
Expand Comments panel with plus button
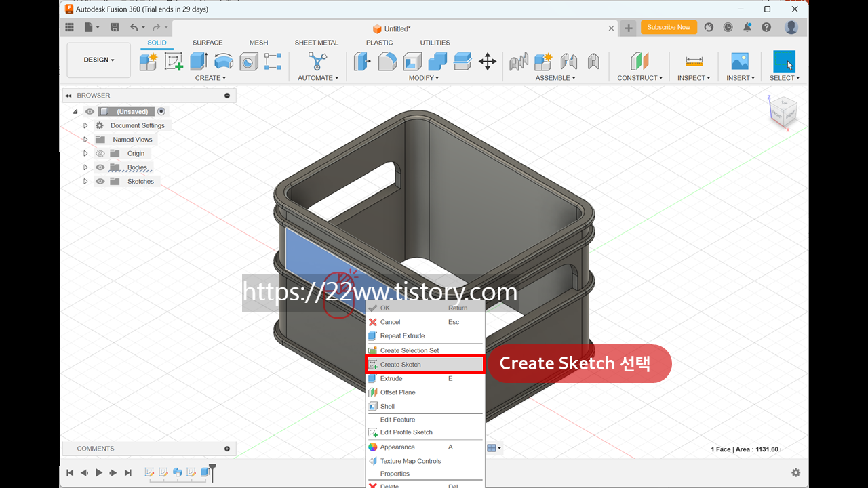(227, 449)
